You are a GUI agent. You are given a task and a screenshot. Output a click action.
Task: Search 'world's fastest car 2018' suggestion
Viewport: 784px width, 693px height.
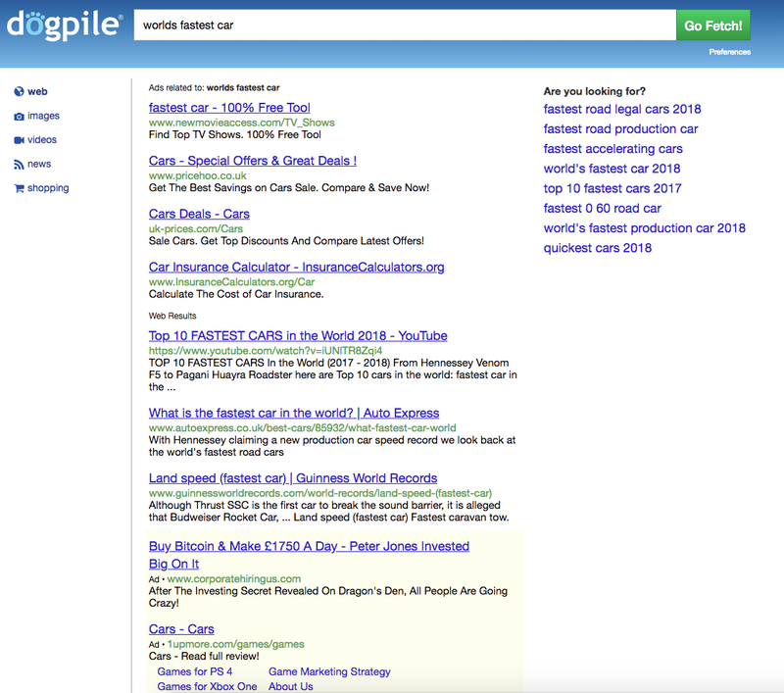point(612,169)
